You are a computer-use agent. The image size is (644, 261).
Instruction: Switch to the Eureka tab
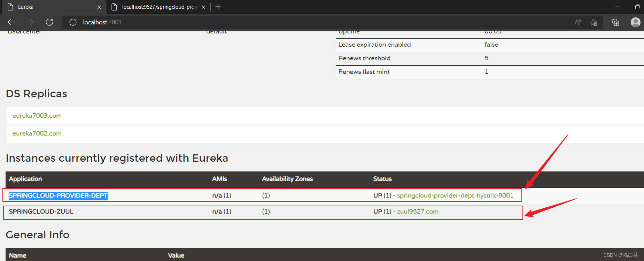tap(54, 7)
